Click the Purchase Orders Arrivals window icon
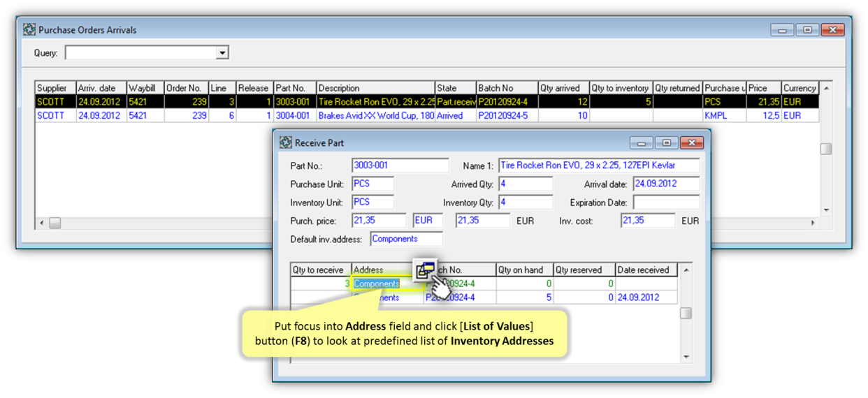The image size is (868, 398). tap(29, 30)
